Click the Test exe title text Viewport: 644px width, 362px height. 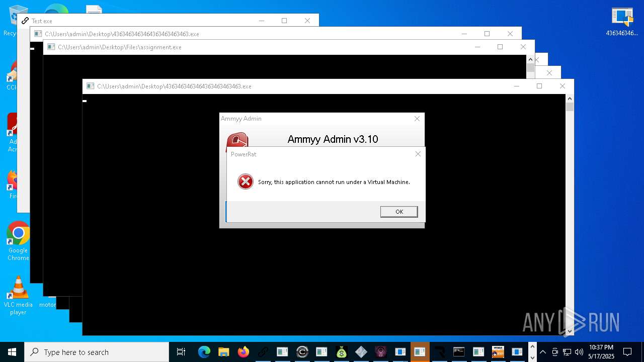(42, 21)
